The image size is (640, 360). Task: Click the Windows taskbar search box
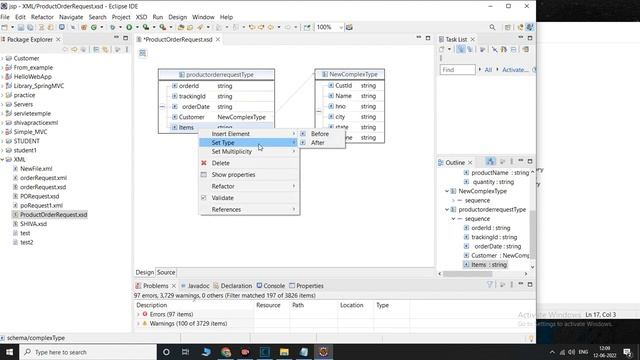(x=88, y=352)
